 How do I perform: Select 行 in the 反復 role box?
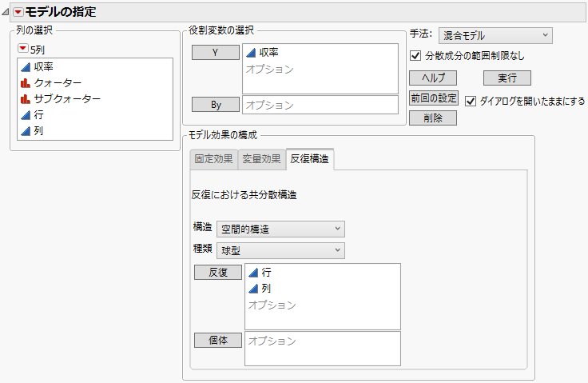(x=265, y=273)
